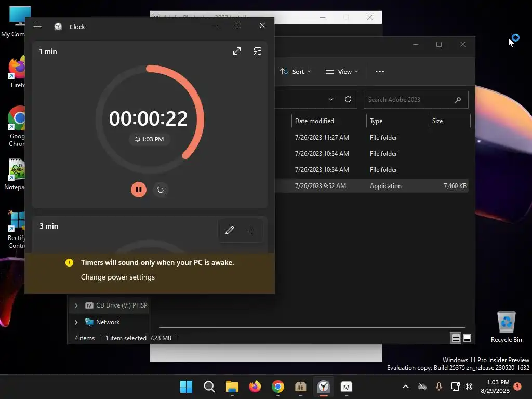This screenshot has width=532, height=399.
Task: Expand the CD Drive (V:) PHSP tree node
Action: (x=76, y=305)
